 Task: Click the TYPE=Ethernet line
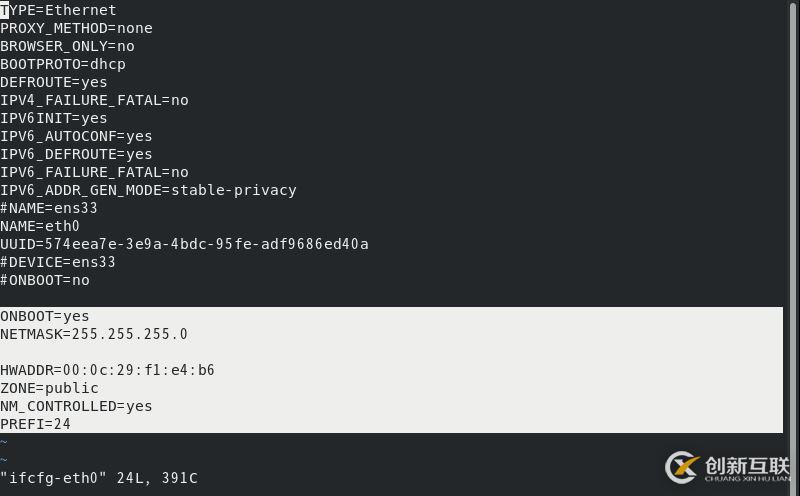tap(58, 10)
